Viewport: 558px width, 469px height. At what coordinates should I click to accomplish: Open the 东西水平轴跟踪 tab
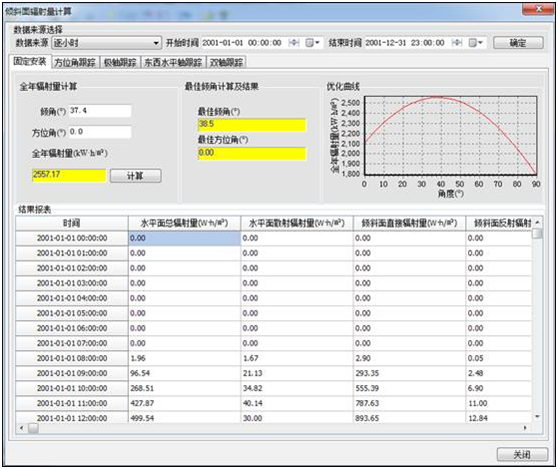pos(173,63)
